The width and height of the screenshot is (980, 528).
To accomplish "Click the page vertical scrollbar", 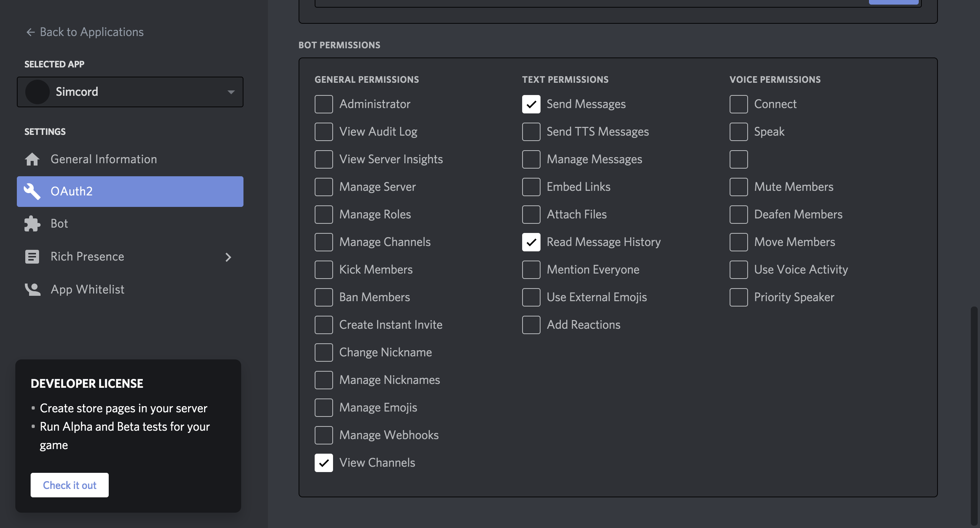I will 975,416.
